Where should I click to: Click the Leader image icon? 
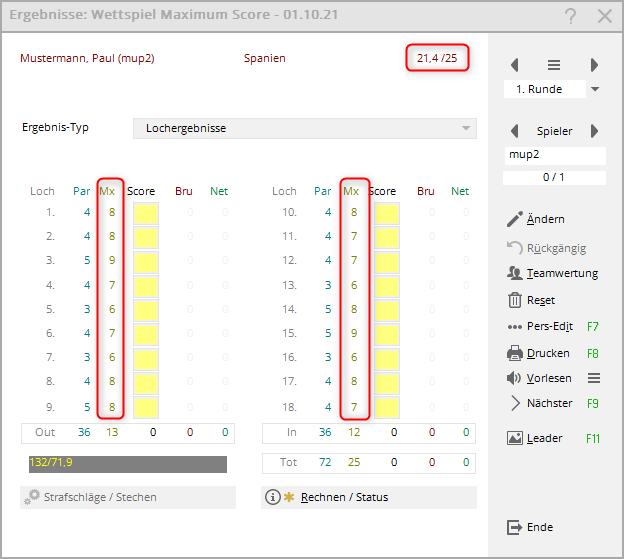515,438
